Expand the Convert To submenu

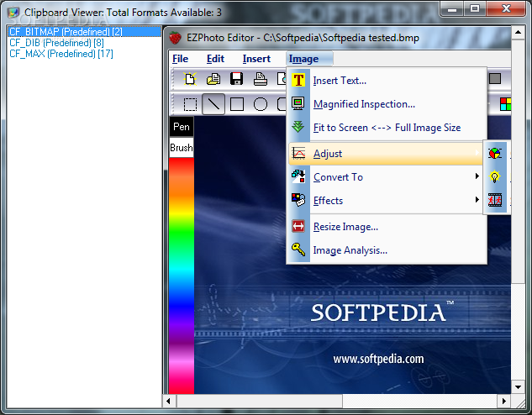pos(386,177)
